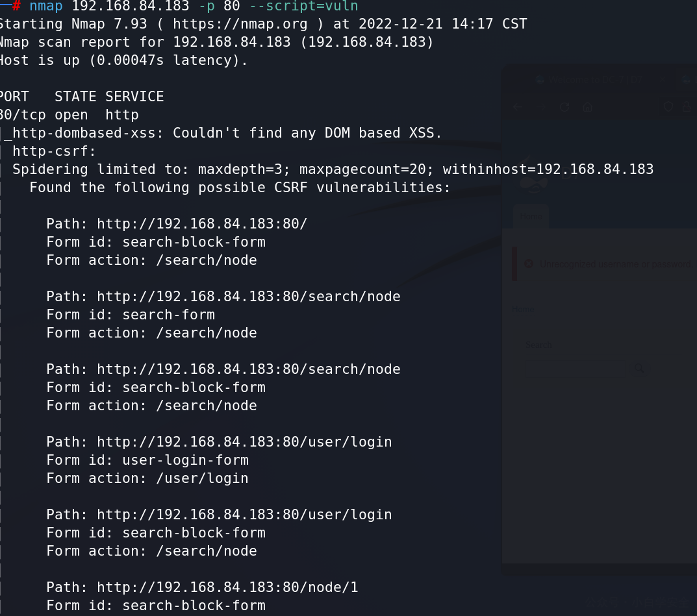This screenshot has height=616, width=697.
Task: Focus the site Search text field
Action: tap(575, 368)
